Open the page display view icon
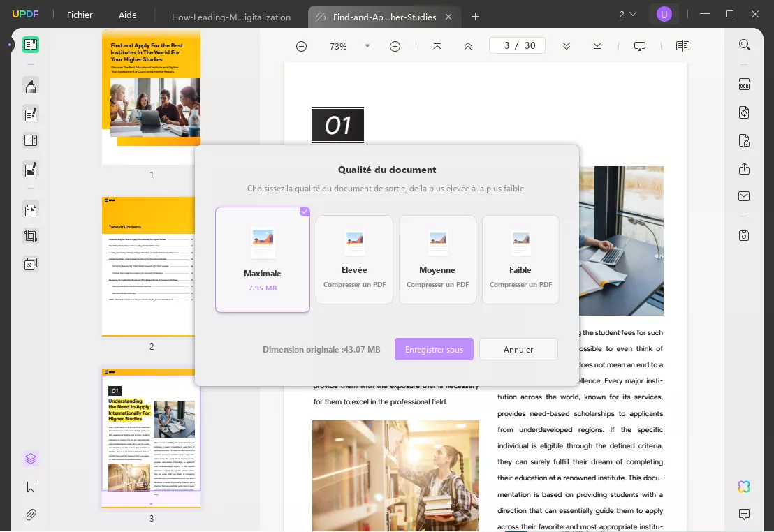The height and width of the screenshot is (532, 774). coord(682,46)
